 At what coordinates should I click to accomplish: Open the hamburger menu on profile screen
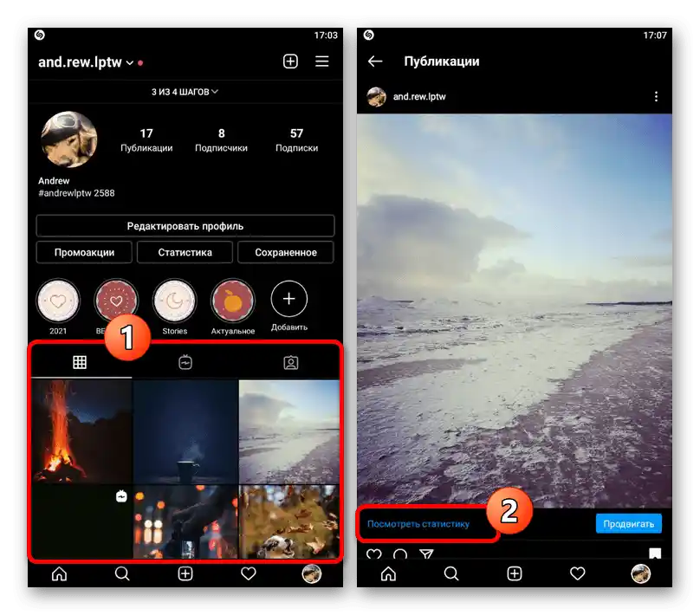point(322,61)
